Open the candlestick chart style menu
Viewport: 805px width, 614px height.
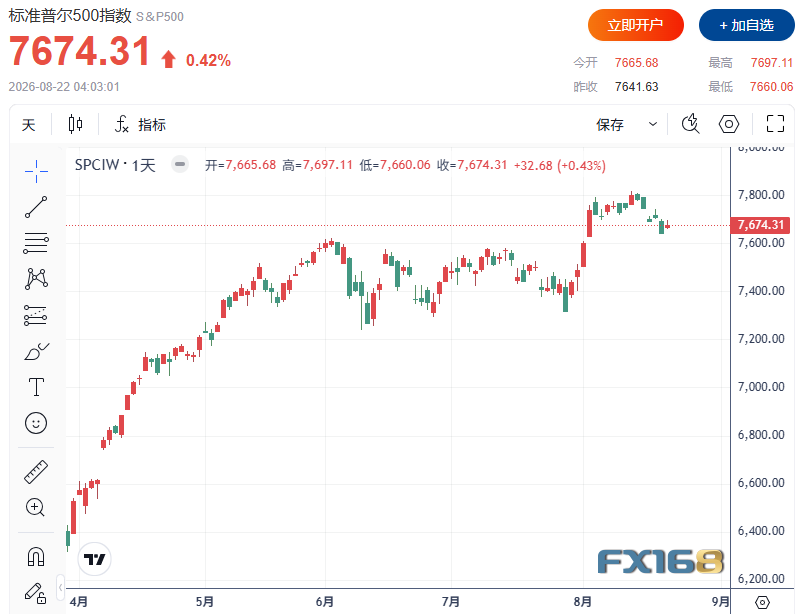coord(75,124)
